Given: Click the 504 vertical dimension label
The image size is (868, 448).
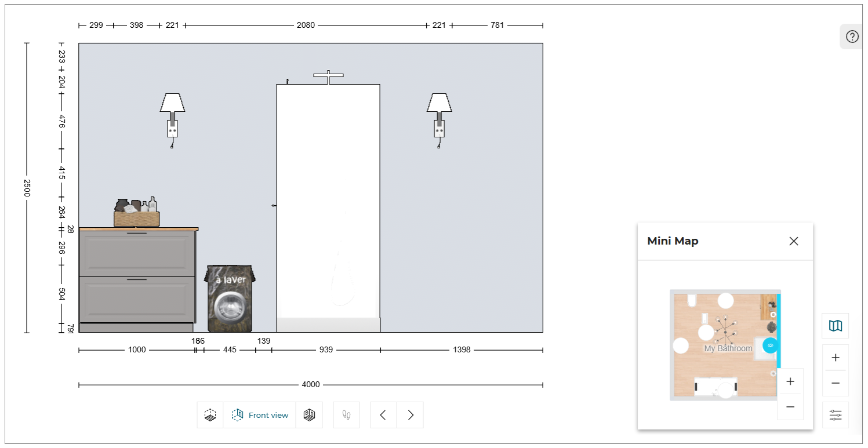Looking at the screenshot, I should pyautogui.click(x=61, y=294).
